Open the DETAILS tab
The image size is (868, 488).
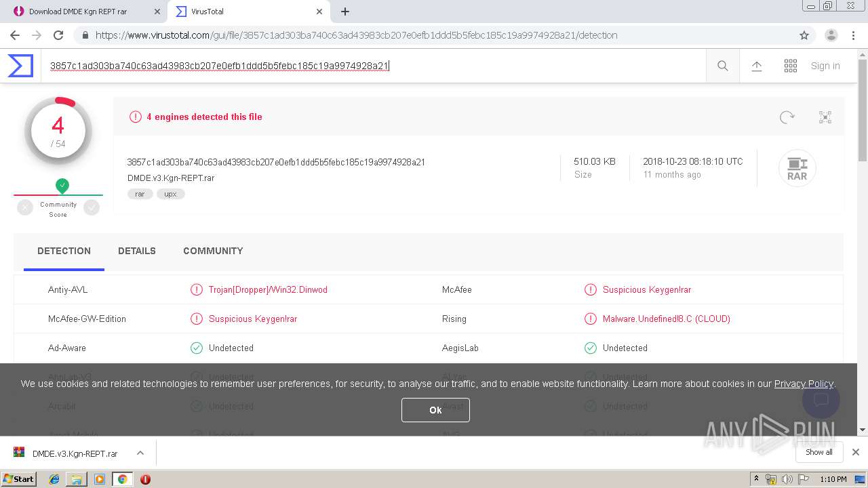(137, 251)
